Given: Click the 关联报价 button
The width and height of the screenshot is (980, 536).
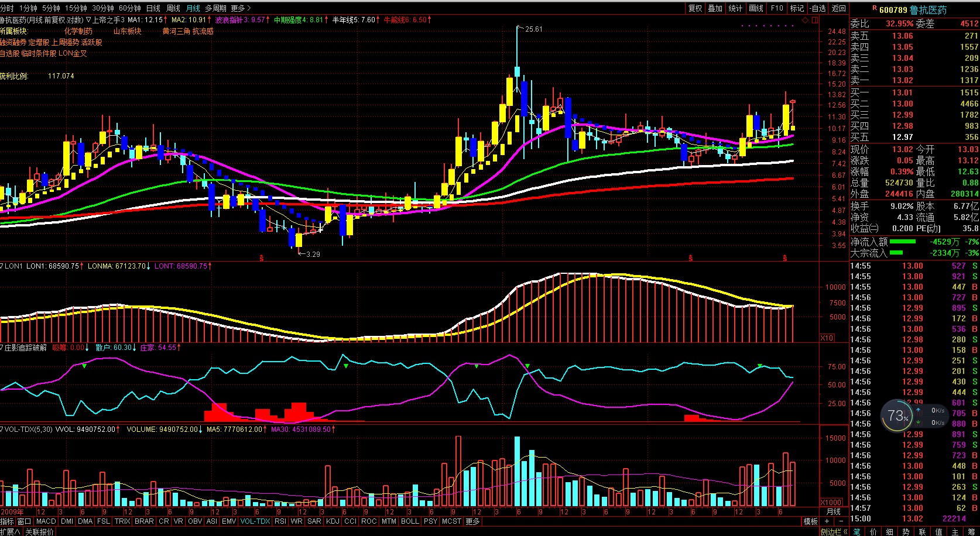Looking at the screenshot, I should point(39,532).
